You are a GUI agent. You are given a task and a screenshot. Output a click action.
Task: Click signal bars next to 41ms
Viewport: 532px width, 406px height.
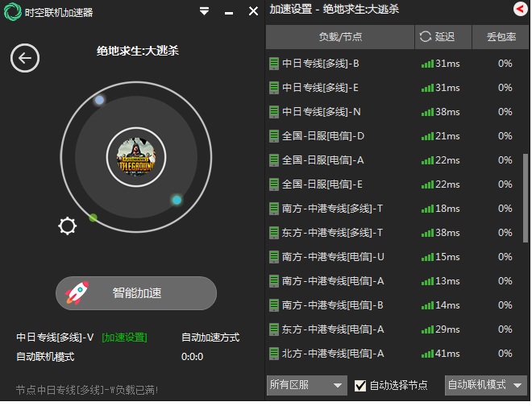427,354
